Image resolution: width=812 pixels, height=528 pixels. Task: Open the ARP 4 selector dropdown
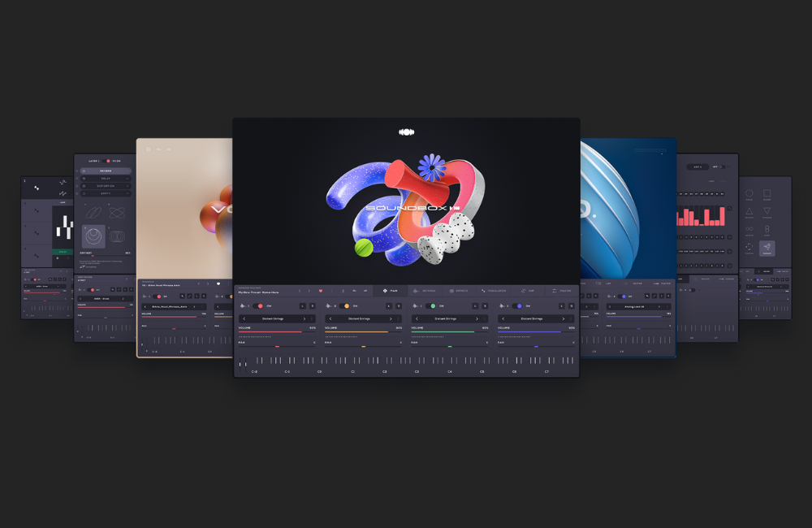point(698,167)
